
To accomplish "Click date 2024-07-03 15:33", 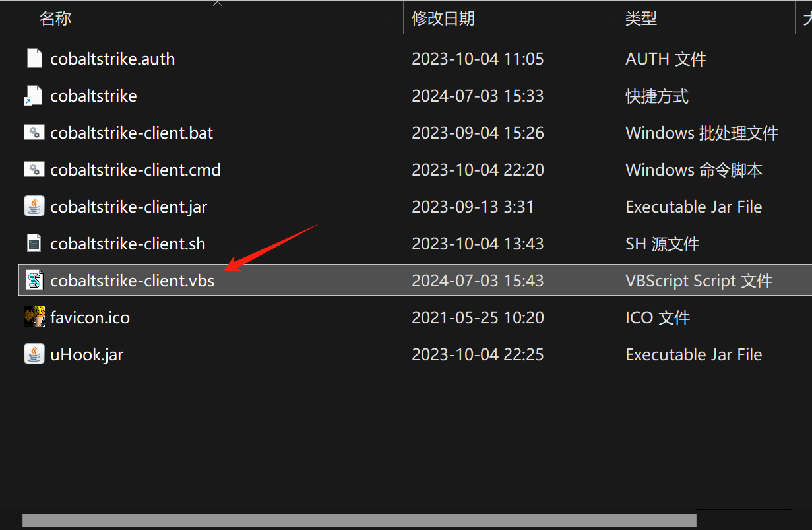I will (x=478, y=96).
